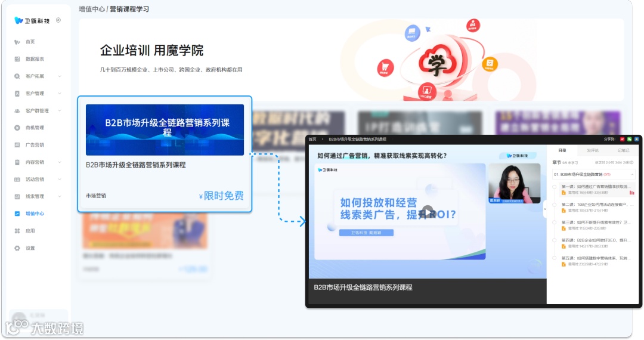
Task: Click the info icon after 总学时
Action: coord(631,163)
